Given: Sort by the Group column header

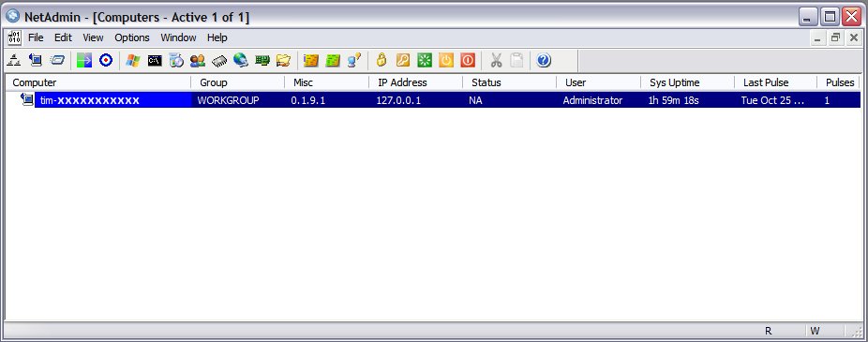Looking at the screenshot, I should coord(238,82).
